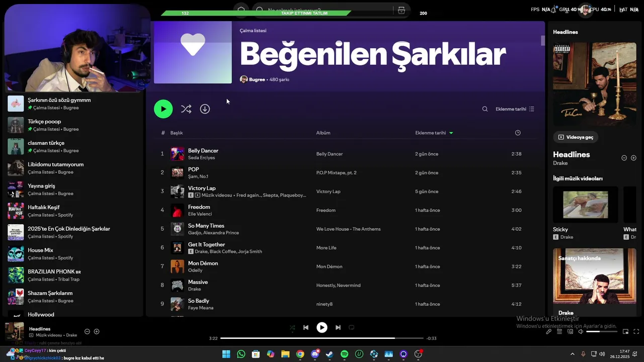Screen dimensions: 644x362
Task: Open Steam from the taskbar
Action: click(330, 354)
